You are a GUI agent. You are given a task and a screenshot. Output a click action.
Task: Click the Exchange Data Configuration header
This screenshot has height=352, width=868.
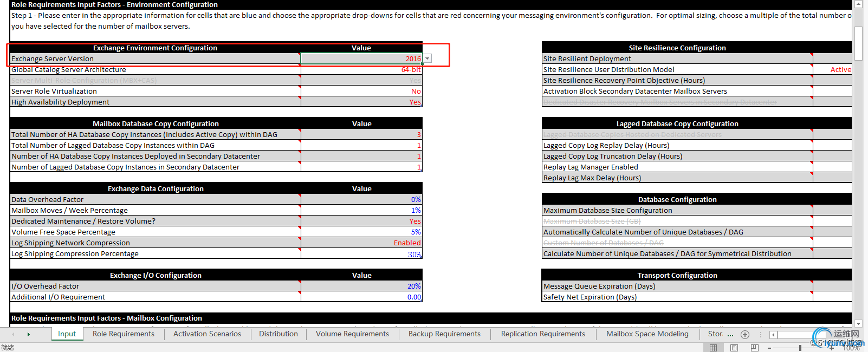click(156, 188)
